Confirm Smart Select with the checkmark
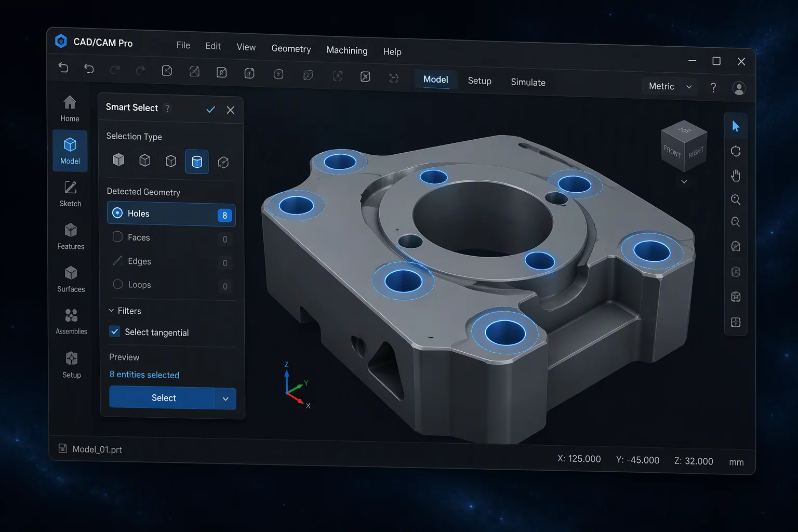Screen dimensions: 798x532 (x=210, y=110)
